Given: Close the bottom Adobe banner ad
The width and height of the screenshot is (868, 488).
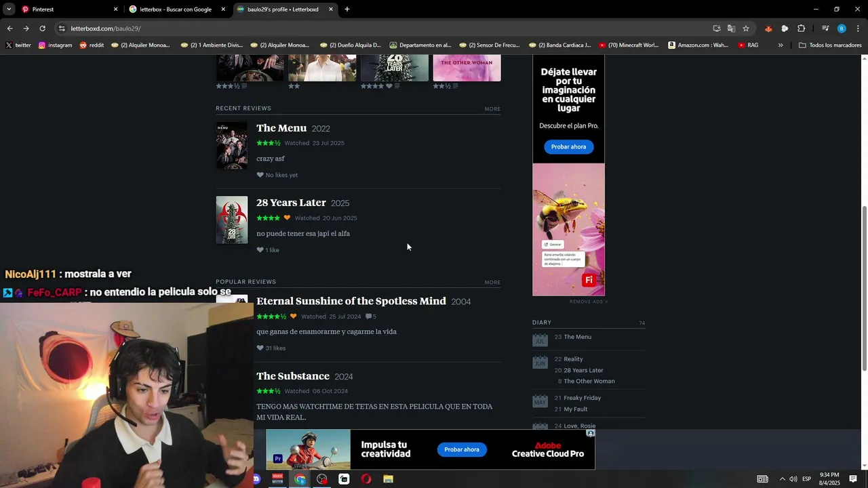Looking at the screenshot, I should (x=591, y=433).
